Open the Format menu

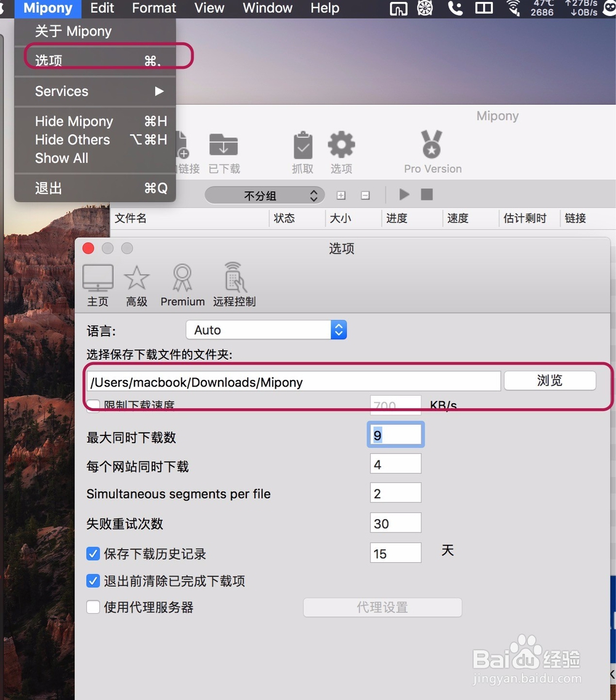click(154, 8)
